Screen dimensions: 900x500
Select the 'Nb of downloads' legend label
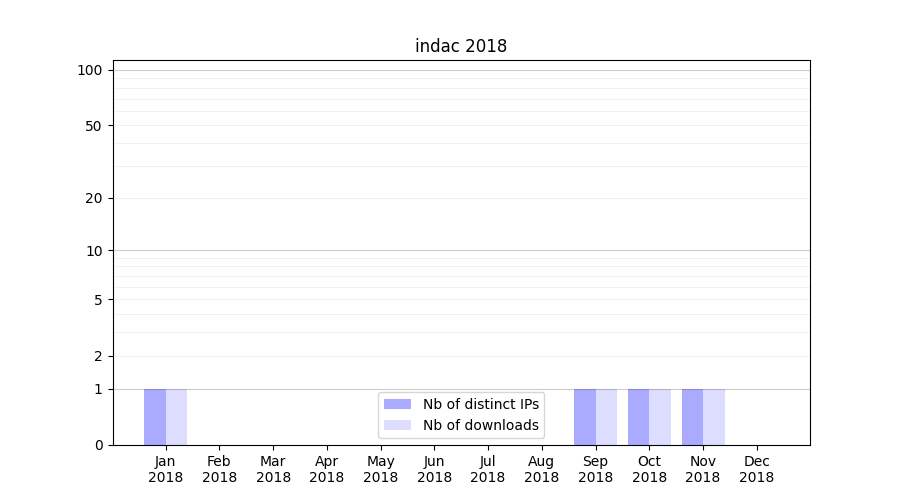pyautogui.click(x=480, y=425)
